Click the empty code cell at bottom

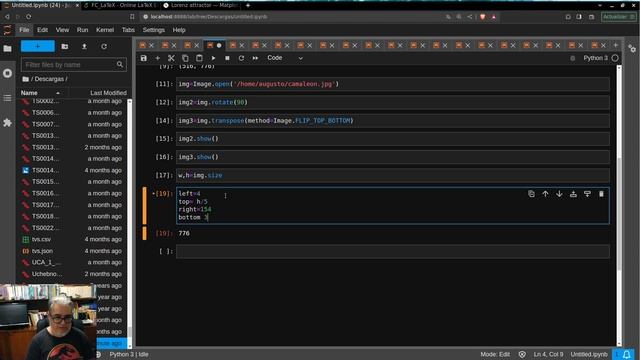click(393, 251)
